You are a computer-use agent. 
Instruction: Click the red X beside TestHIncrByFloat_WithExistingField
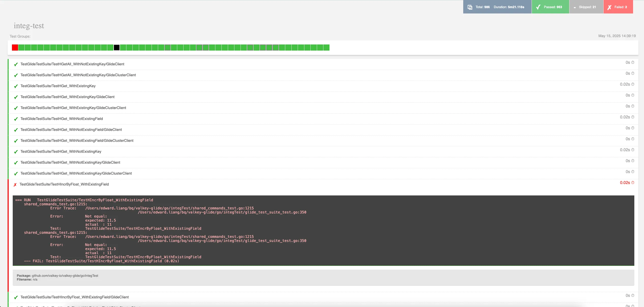pyautogui.click(x=15, y=185)
